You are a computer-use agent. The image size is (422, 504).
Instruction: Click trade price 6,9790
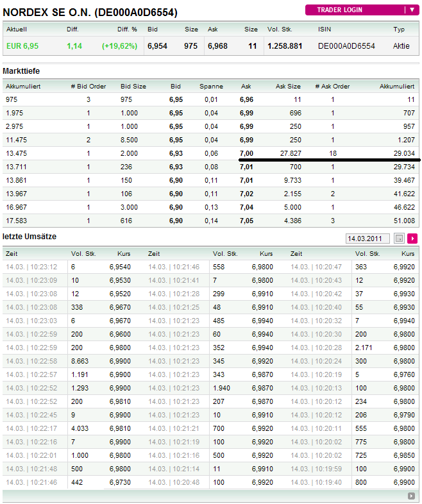pos(404,415)
